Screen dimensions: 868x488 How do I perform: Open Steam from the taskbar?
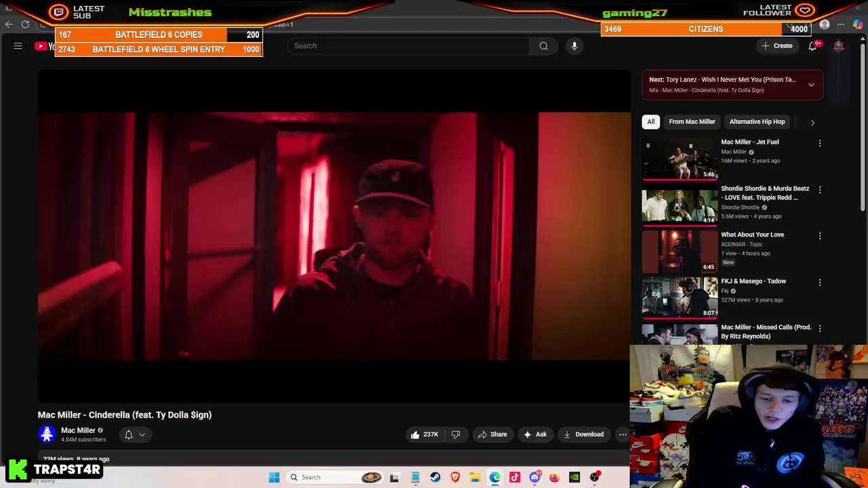click(x=435, y=477)
